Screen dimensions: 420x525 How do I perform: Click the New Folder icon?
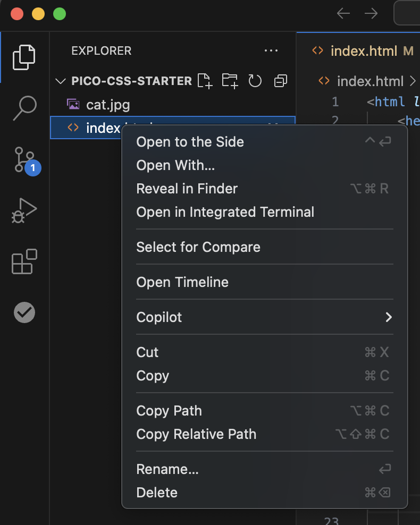point(230,81)
